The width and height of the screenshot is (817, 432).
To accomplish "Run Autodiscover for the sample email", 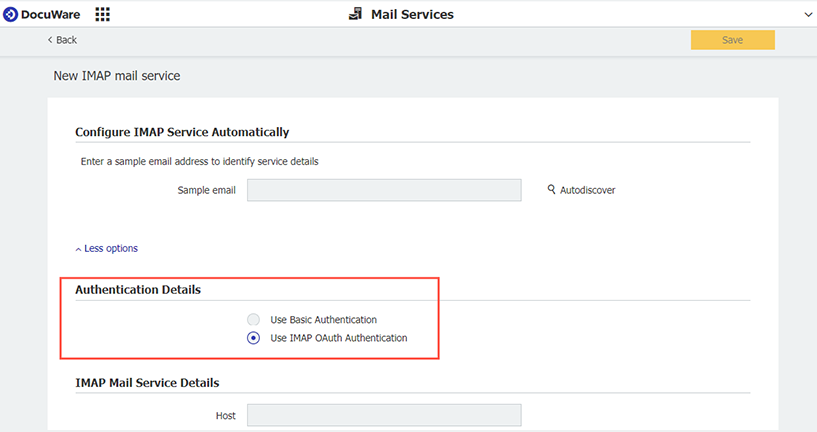I will click(x=587, y=190).
